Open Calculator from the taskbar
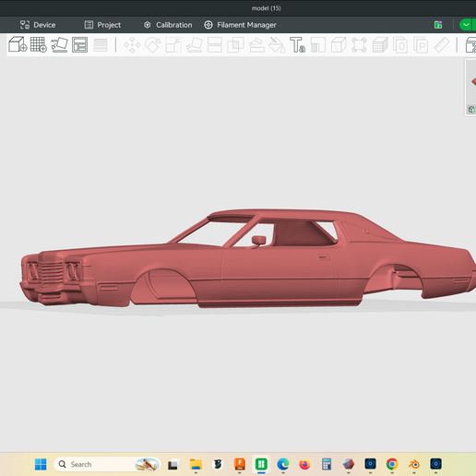The image size is (476, 476). [x=327, y=464]
